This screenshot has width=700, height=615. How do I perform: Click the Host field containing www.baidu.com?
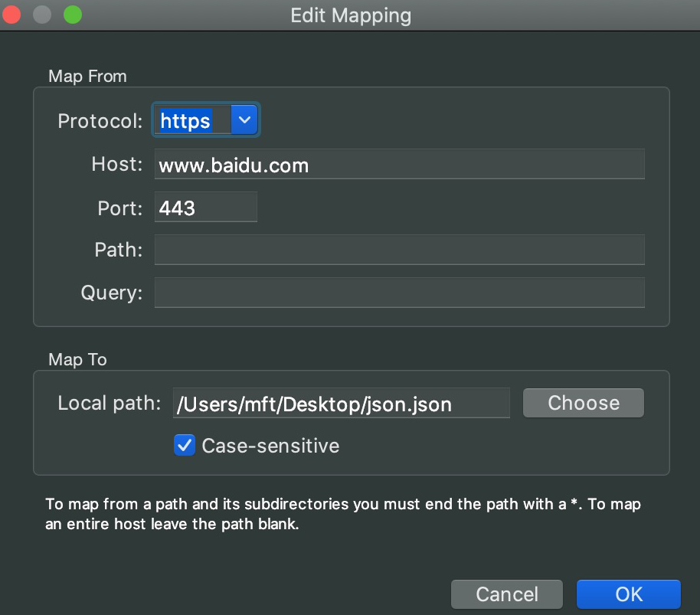[x=399, y=163]
